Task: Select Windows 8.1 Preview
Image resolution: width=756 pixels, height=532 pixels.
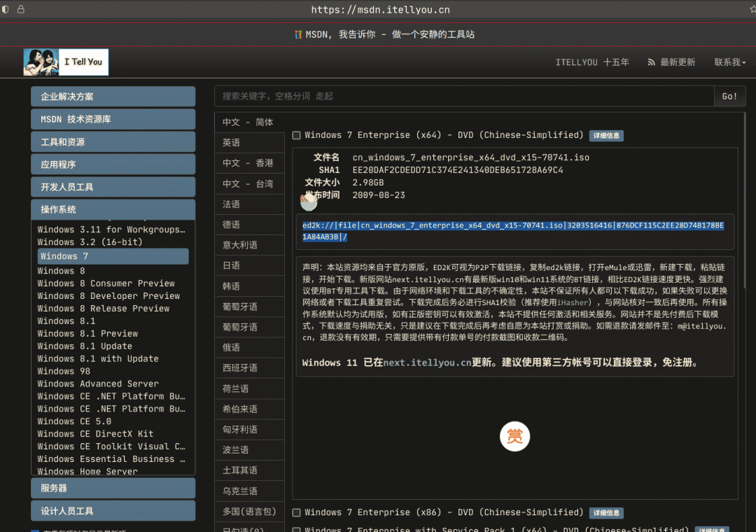Action: point(87,334)
